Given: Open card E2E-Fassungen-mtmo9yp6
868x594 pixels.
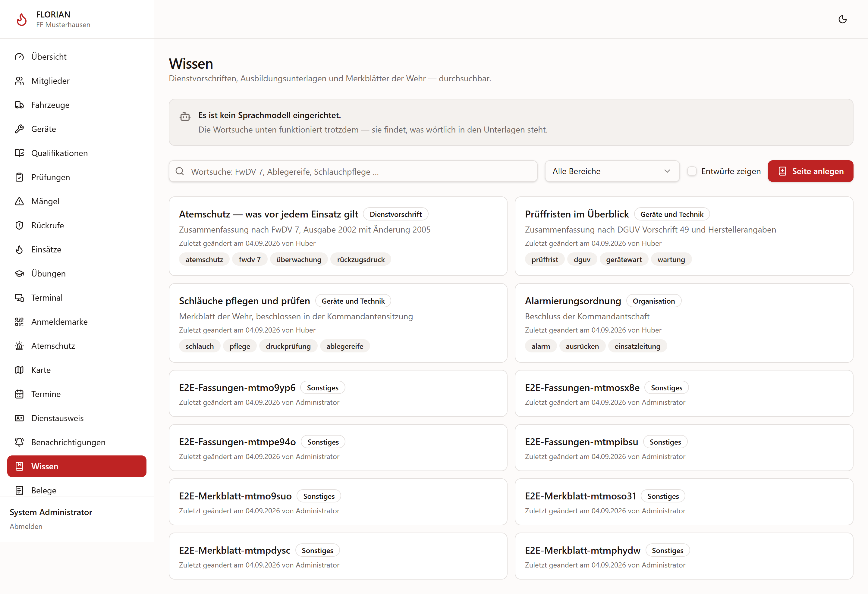Looking at the screenshot, I should (x=338, y=393).
